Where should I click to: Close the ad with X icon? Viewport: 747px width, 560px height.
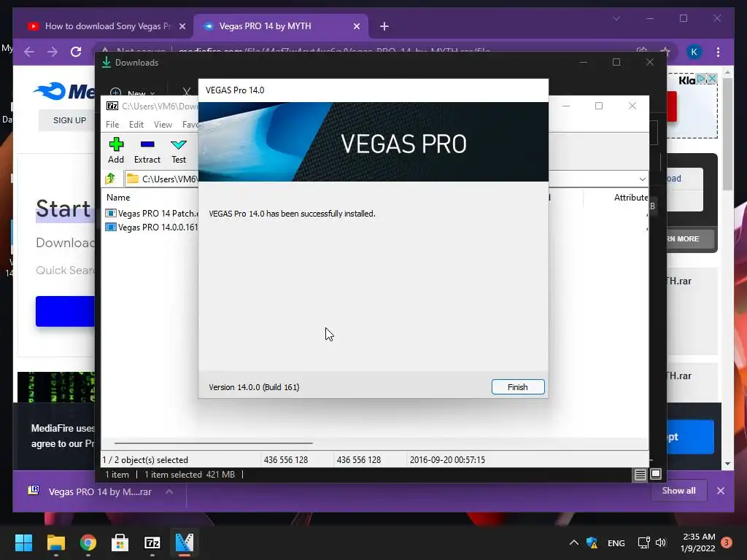(711, 79)
